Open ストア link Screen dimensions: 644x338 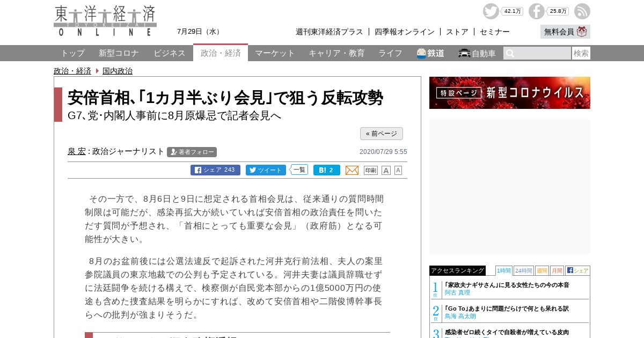coord(457,32)
